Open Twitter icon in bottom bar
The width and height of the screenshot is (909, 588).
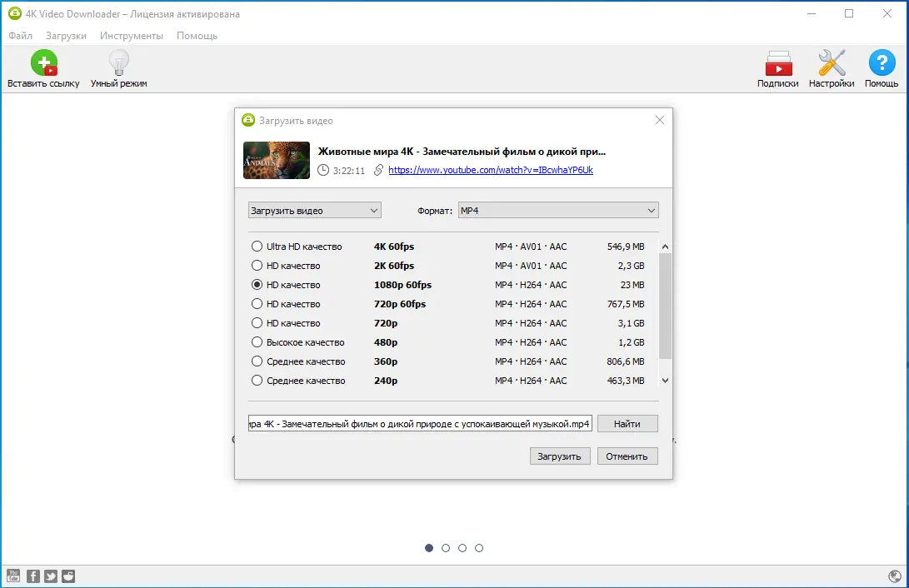pyautogui.click(x=51, y=576)
